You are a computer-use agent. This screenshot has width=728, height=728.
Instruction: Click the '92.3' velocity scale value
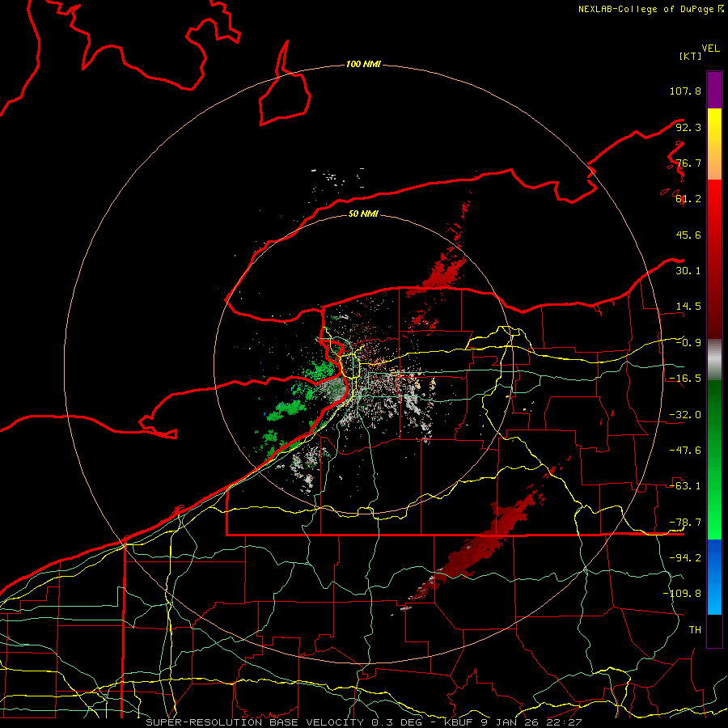click(x=688, y=127)
